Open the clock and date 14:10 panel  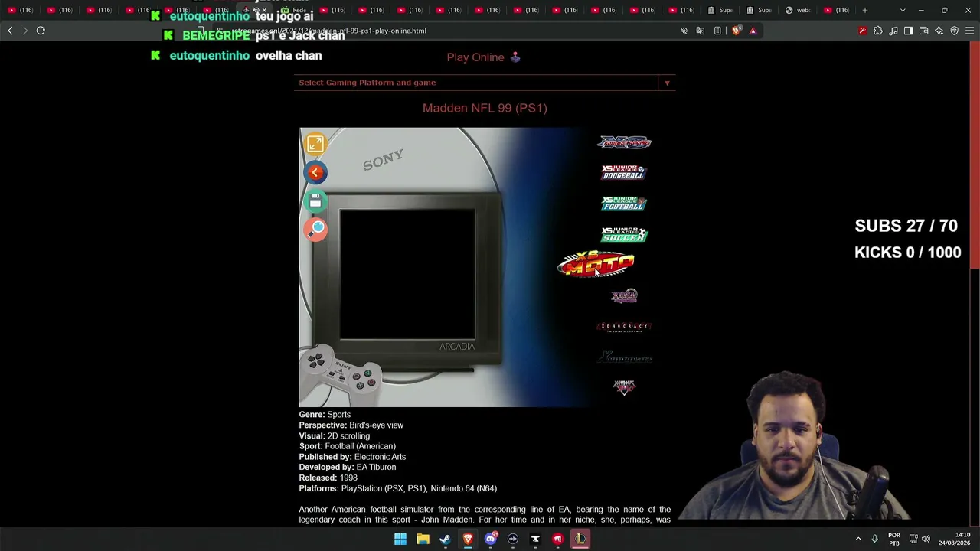955,539
